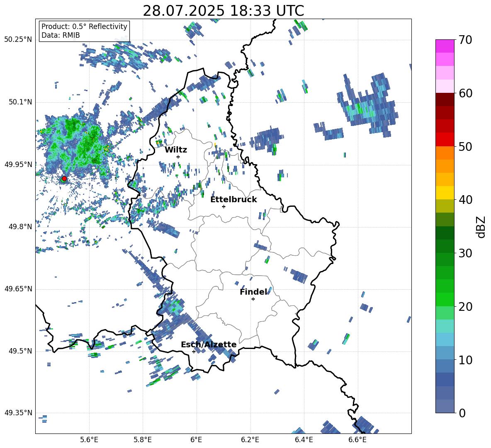
Task: Click the latitude label 49.35°N
Action: coord(18,413)
